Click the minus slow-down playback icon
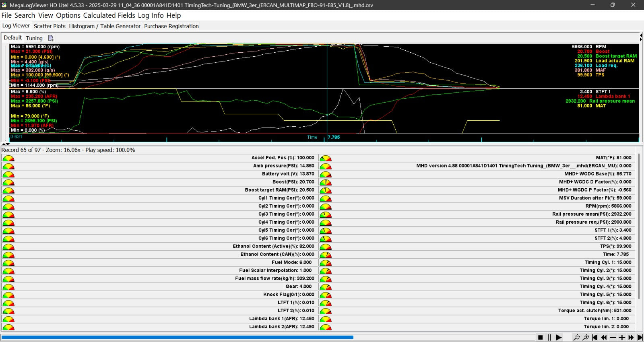Screen dimensions: 644x342 pyautogui.click(x=613, y=338)
